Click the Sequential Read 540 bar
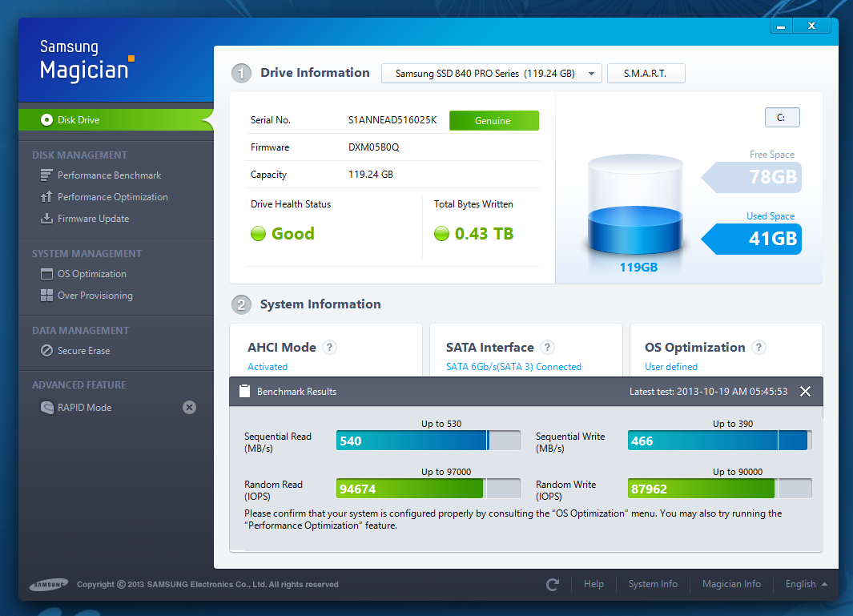This screenshot has width=853, height=616. click(429, 441)
